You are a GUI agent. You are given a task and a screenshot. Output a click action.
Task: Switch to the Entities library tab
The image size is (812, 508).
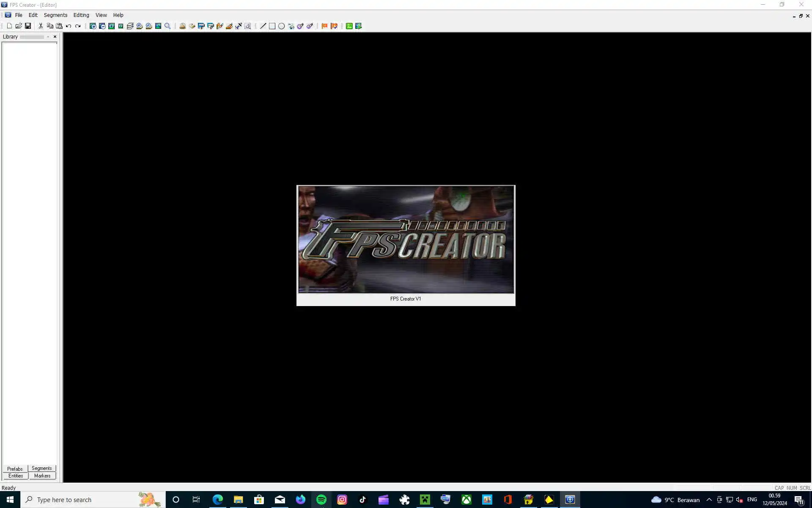(16, 476)
